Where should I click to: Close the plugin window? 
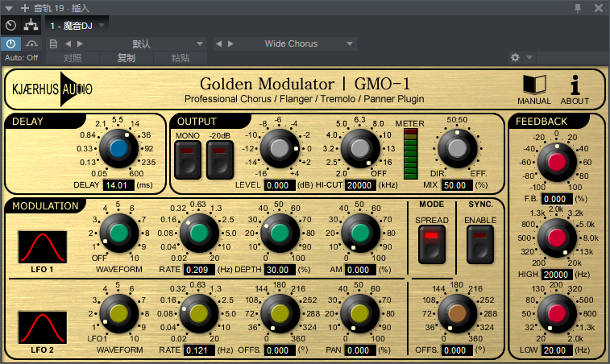tap(599, 8)
